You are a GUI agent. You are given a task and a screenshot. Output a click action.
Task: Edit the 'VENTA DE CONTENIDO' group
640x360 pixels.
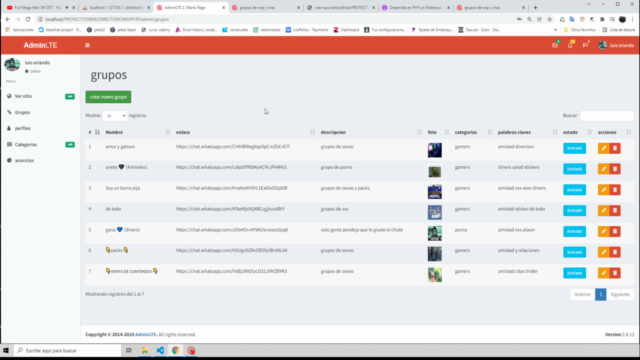[x=603, y=273]
